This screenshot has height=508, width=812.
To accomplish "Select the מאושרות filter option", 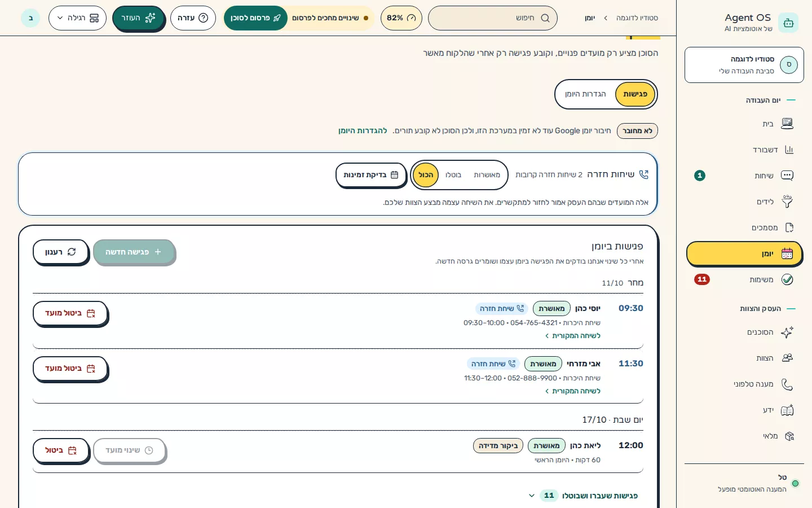I will click(x=487, y=175).
